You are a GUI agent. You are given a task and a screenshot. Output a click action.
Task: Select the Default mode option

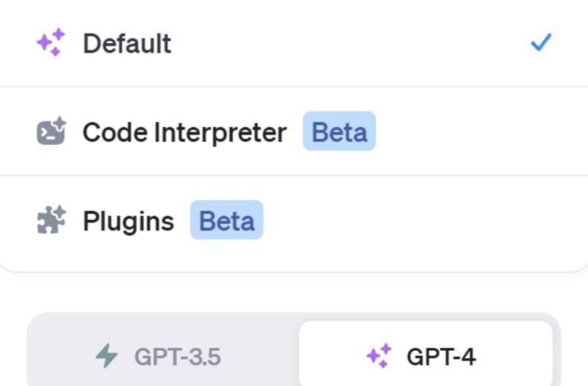tap(294, 43)
